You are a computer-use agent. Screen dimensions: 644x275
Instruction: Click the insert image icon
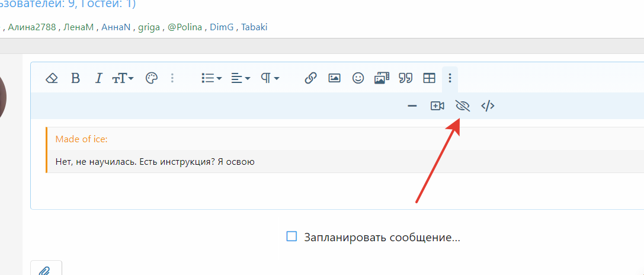coord(334,78)
